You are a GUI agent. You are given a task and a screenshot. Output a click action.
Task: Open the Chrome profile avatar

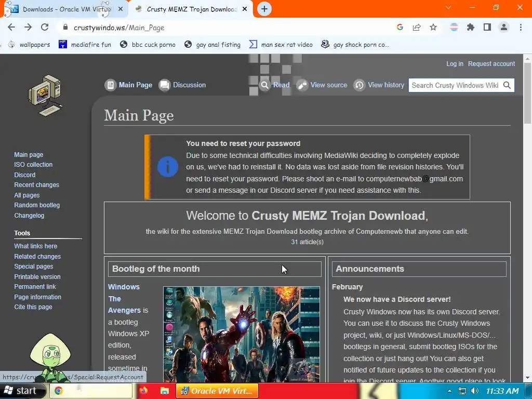(504, 28)
